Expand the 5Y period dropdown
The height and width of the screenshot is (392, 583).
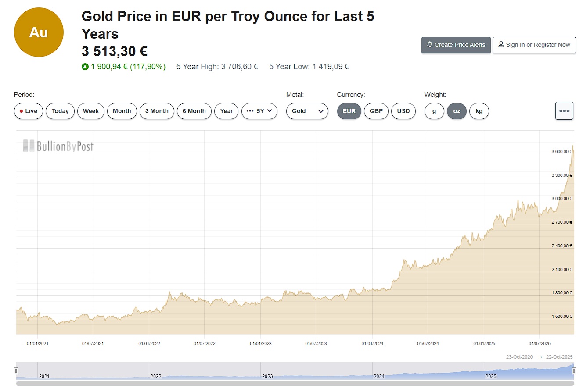coord(259,111)
